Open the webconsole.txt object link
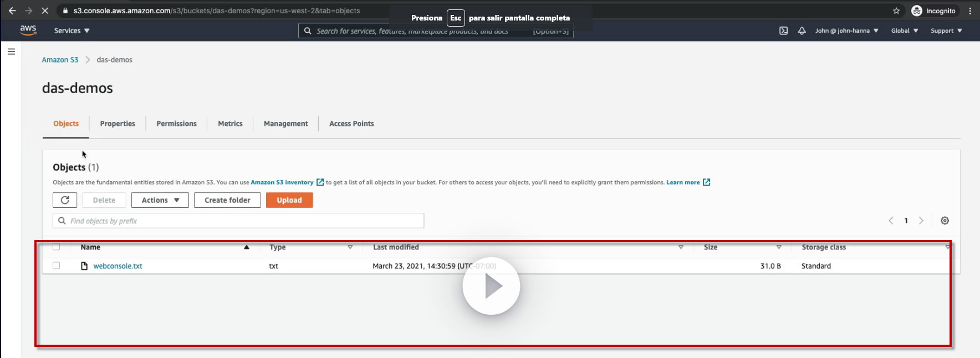 pyautogui.click(x=118, y=266)
